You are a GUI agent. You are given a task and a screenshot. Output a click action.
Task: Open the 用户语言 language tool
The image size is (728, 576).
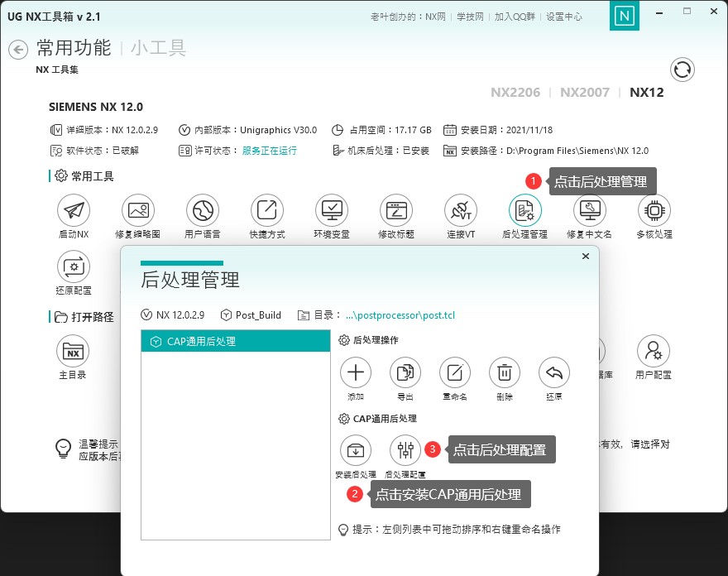(203, 210)
